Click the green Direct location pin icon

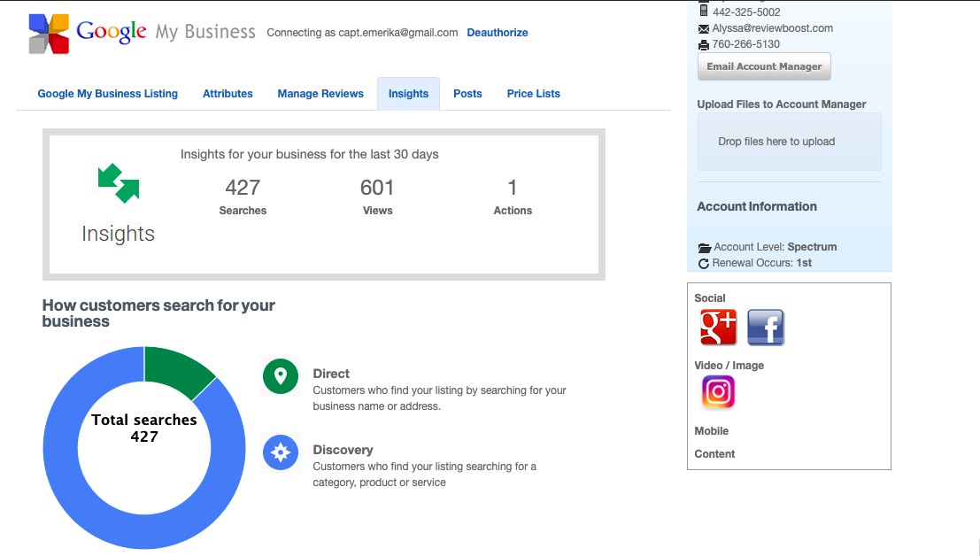pyautogui.click(x=281, y=376)
